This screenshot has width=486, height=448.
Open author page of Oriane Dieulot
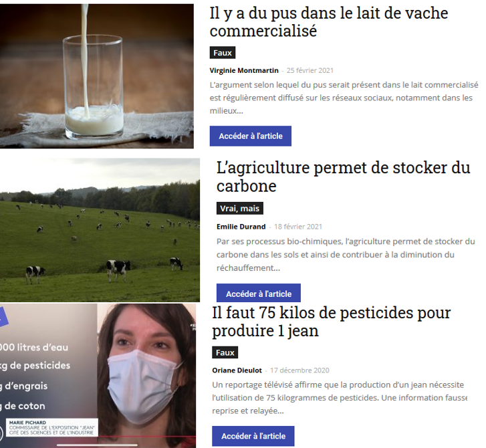pos(237,370)
